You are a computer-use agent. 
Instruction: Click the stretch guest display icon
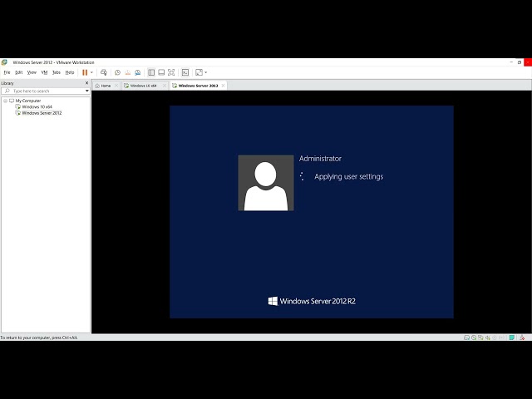pyautogui.click(x=199, y=72)
